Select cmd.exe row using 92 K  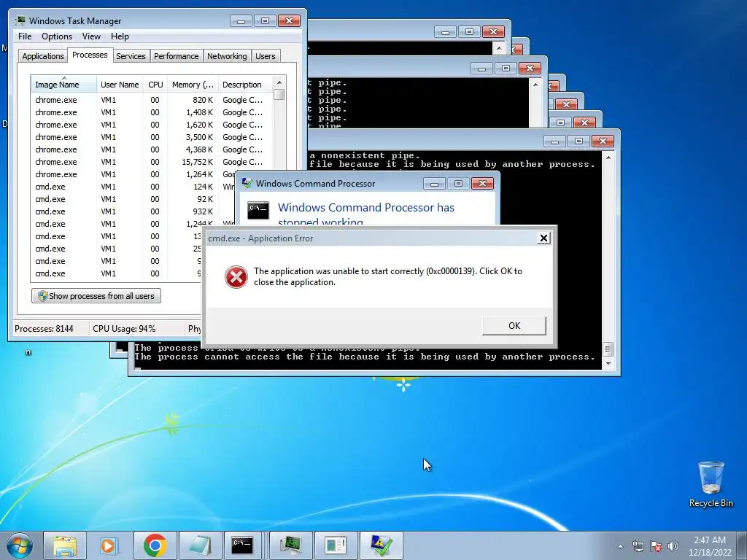[133, 199]
